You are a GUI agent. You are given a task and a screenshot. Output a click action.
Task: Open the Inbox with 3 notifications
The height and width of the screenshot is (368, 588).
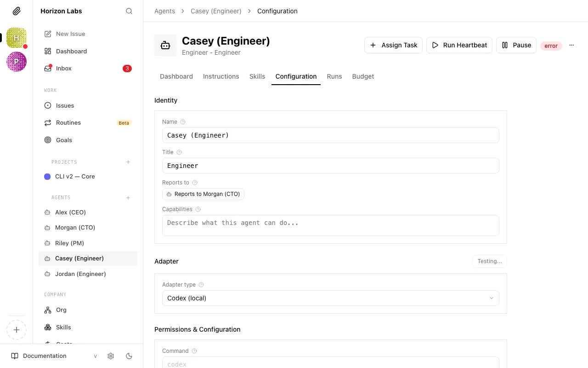point(88,69)
